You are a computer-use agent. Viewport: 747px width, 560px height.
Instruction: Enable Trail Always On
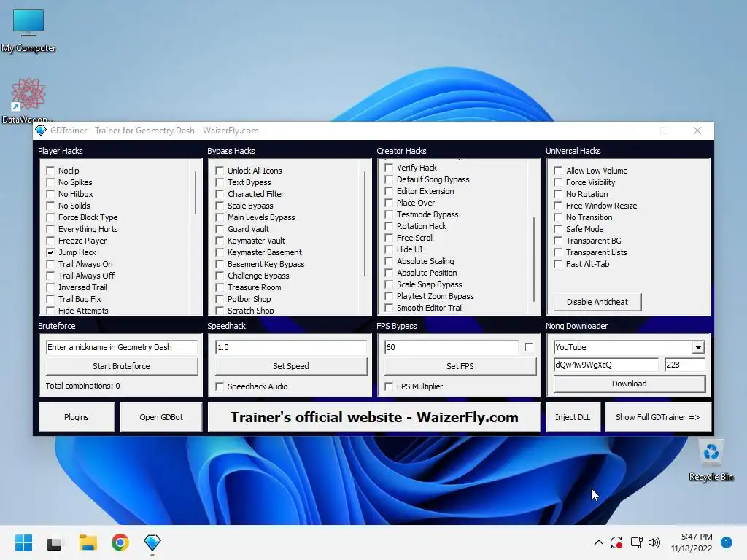coord(50,264)
